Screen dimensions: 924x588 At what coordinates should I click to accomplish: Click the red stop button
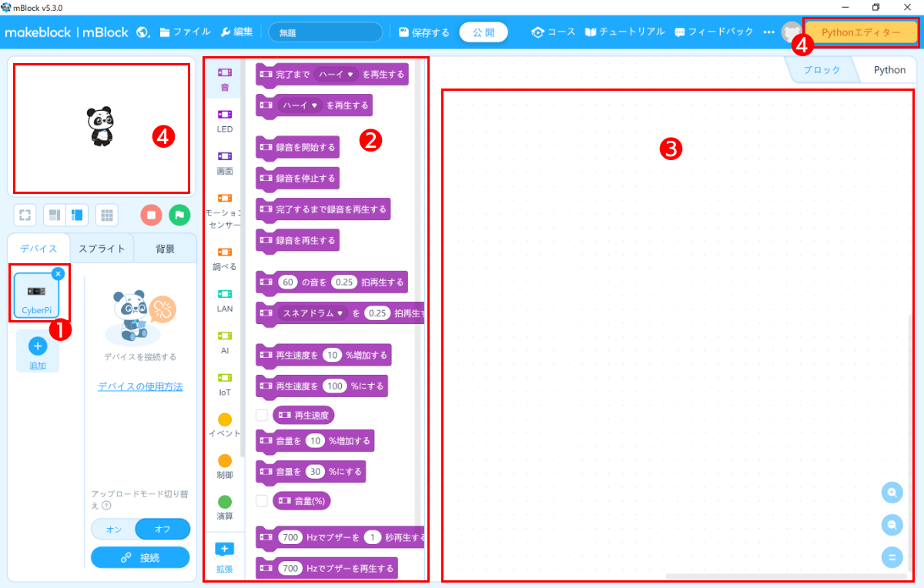pos(151,215)
